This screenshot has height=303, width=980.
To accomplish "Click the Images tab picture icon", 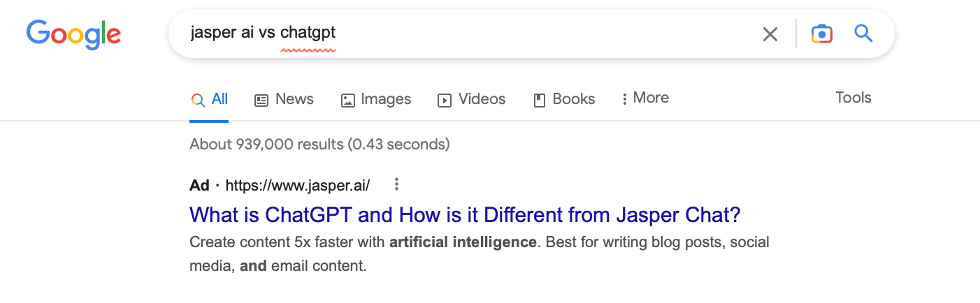I will coord(347,100).
